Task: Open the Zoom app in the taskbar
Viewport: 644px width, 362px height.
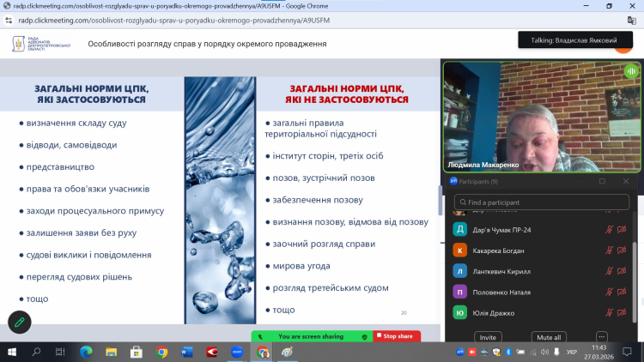Action: tap(237, 352)
